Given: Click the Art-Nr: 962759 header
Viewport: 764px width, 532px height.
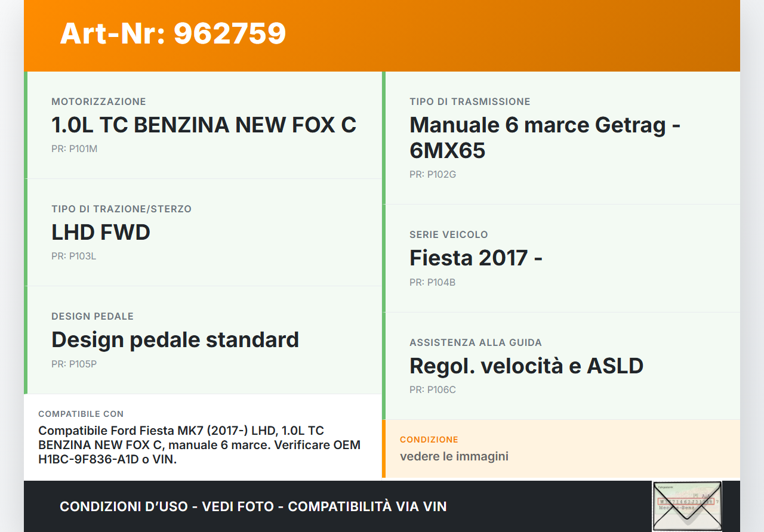Looking at the screenshot, I should [x=172, y=34].
